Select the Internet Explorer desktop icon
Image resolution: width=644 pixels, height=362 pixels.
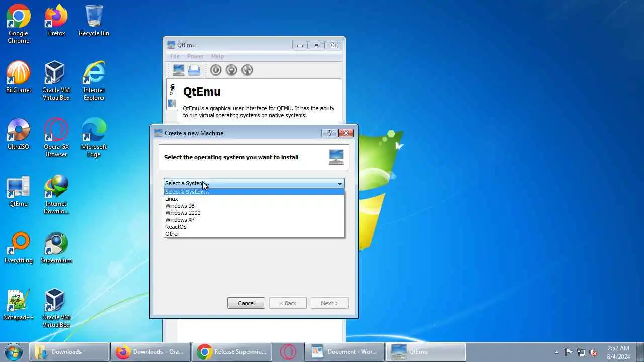click(94, 81)
